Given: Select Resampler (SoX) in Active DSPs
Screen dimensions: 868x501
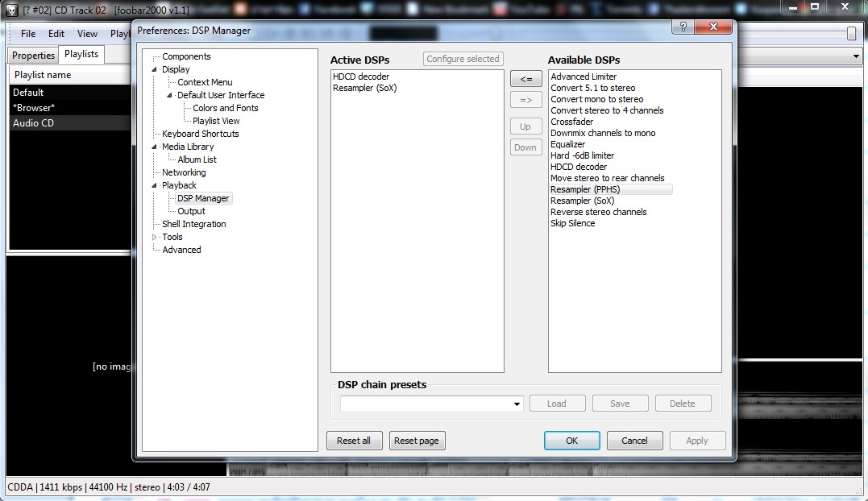Looking at the screenshot, I should pyautogui.click(x=365, y=88).
